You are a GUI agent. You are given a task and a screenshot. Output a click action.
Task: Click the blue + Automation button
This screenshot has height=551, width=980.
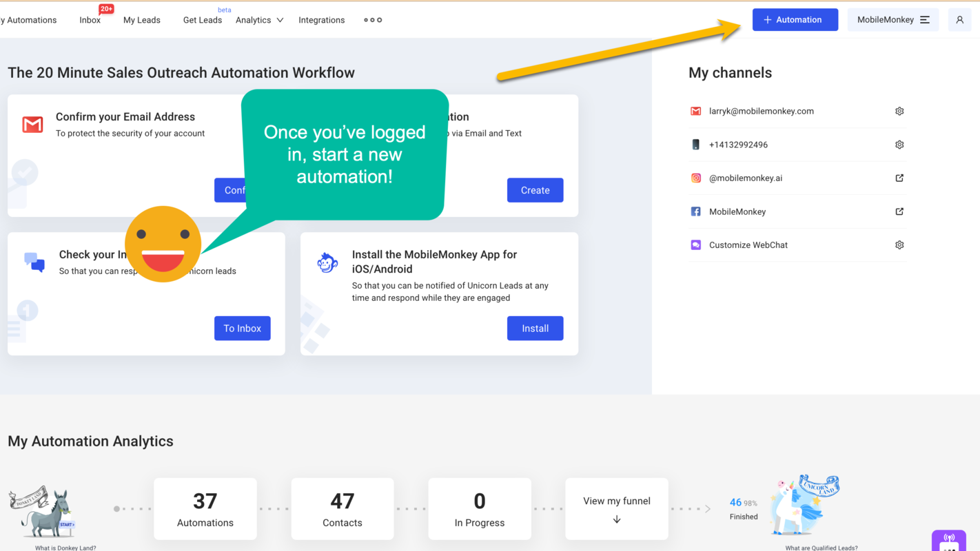click(x=795, y=19)
